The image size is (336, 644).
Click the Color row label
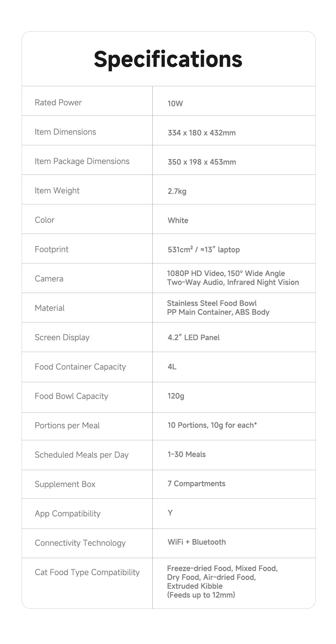44,220
